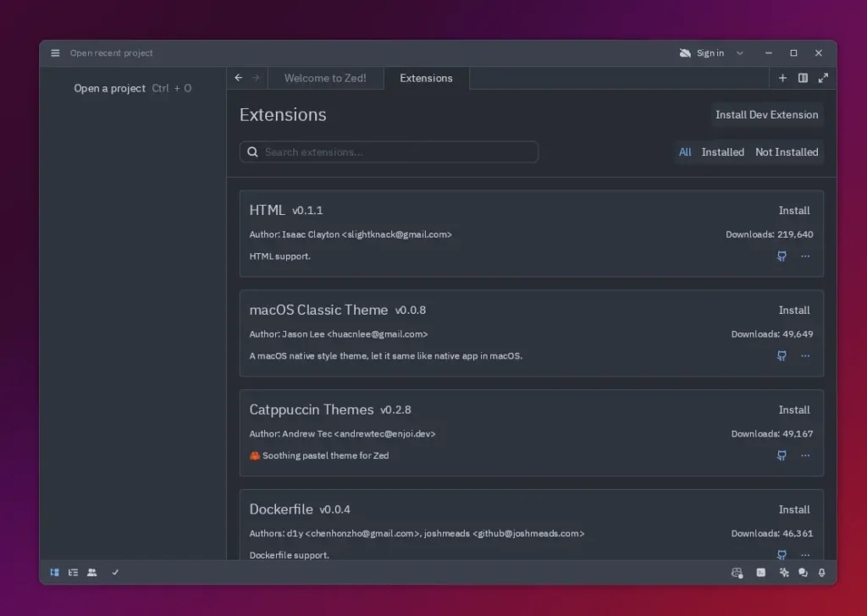Open the hamburger application menu
867x616 pixels.
55,53
